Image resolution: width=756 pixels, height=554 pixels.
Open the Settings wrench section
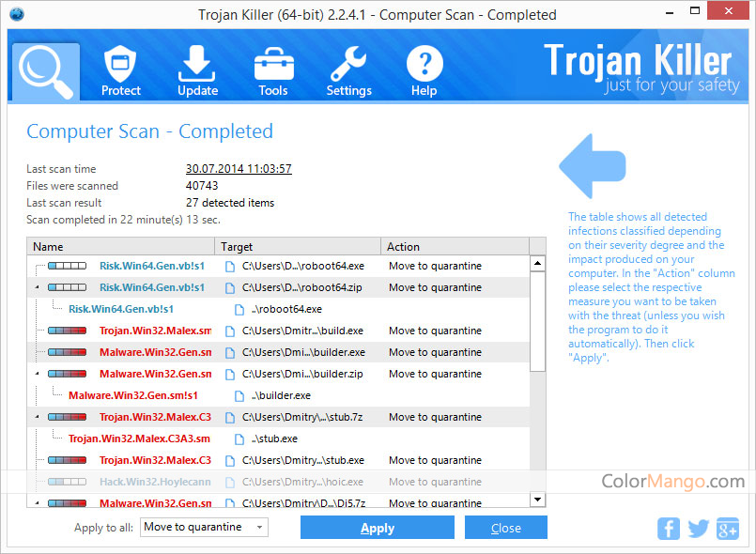click(348, 70)
